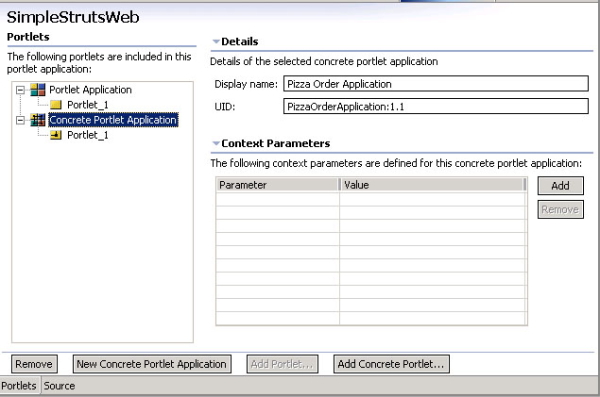Click the Parameter column header
Image resolution: width=600 pixels, height=397 pixels.
point(277,185)
